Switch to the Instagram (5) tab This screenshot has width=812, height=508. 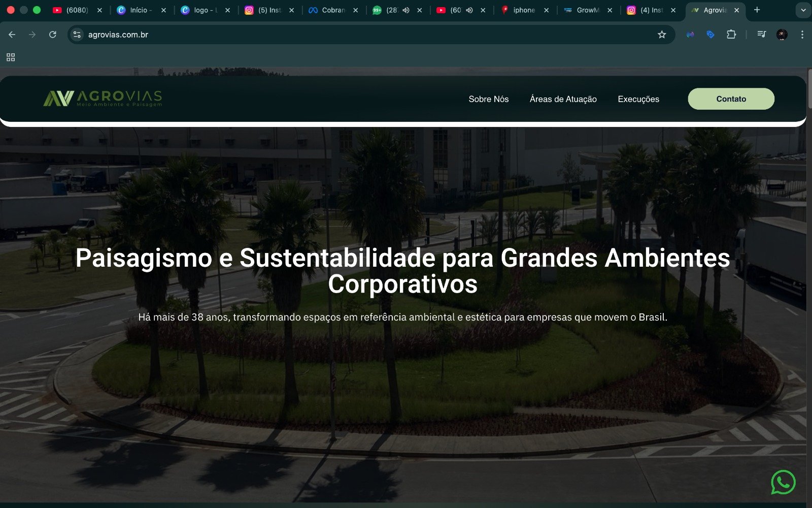pos(266,10)
